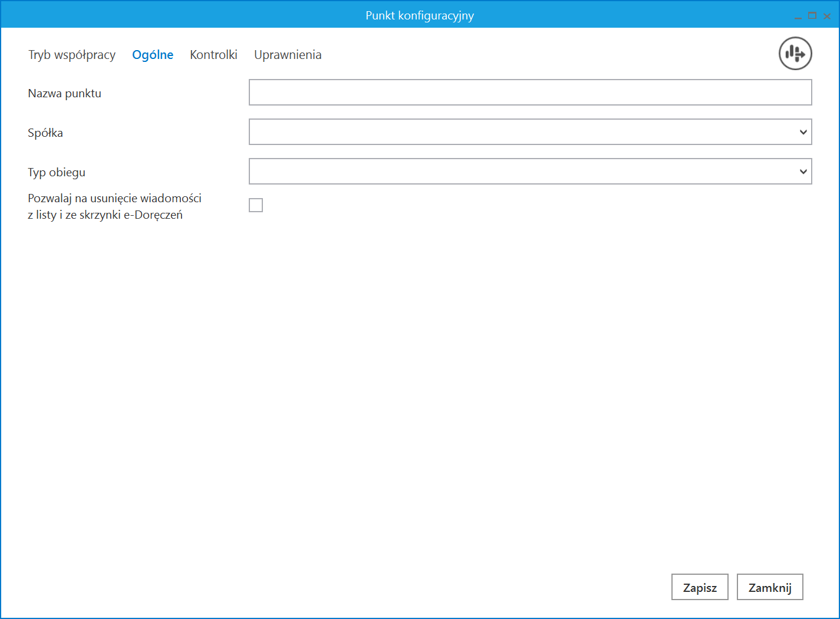Expand the Spółka dropdown
The width and height of the screenshot is (840, 619).
coord(530,132)
